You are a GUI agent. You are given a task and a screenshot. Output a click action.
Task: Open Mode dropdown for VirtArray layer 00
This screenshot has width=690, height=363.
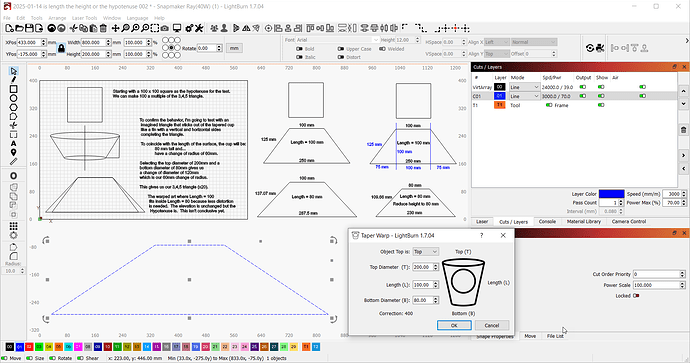524,87
